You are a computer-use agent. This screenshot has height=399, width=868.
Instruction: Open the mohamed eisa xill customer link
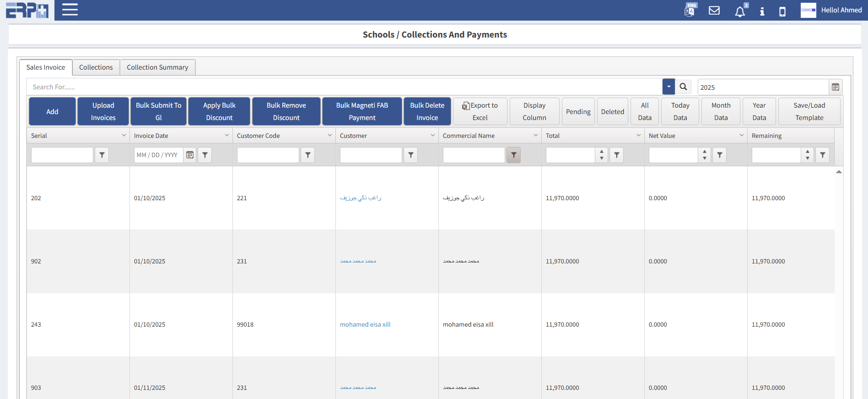pos(365,324)
